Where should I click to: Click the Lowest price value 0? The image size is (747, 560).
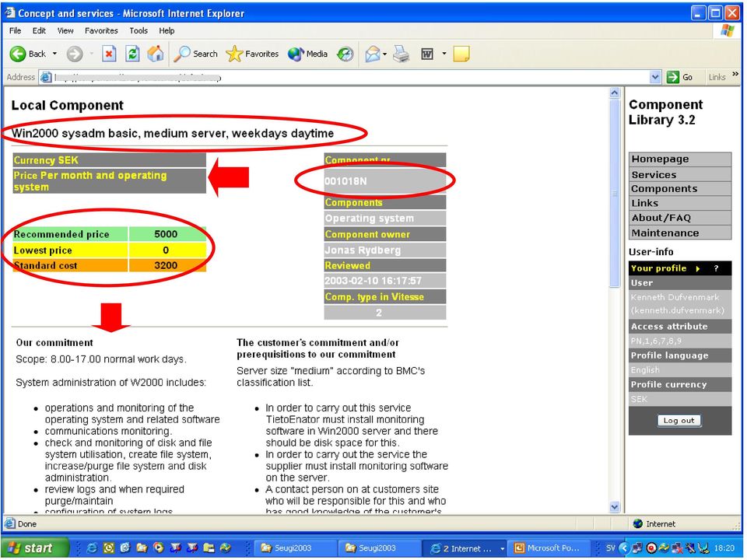tap(166, 250)
